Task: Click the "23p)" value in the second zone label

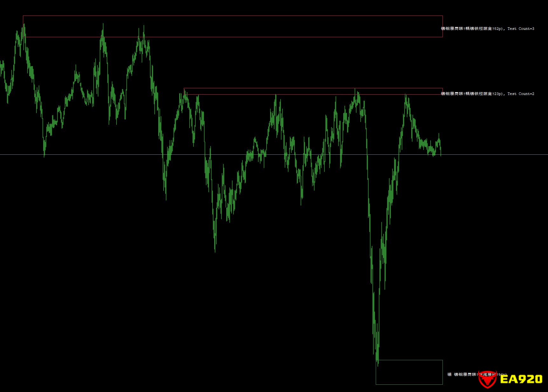Action: click(498, 94)
